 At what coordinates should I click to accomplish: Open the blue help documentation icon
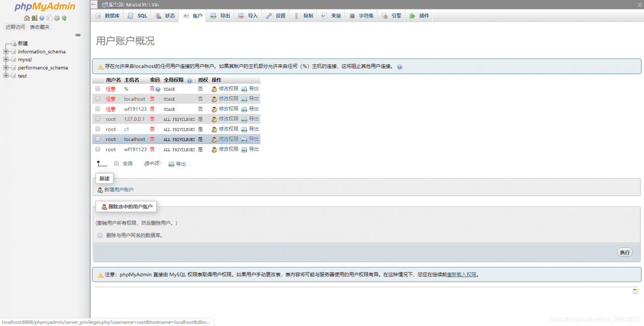coord(42,18)
